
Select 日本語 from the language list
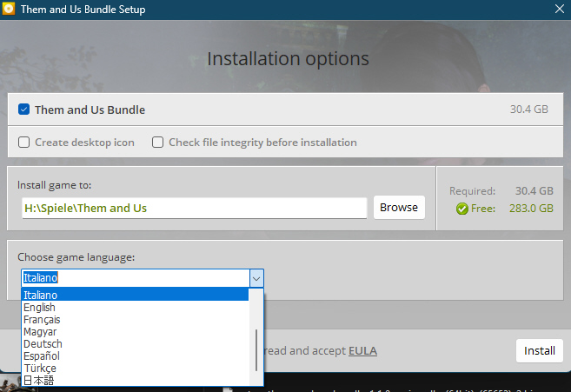click(x=135, y=380)
